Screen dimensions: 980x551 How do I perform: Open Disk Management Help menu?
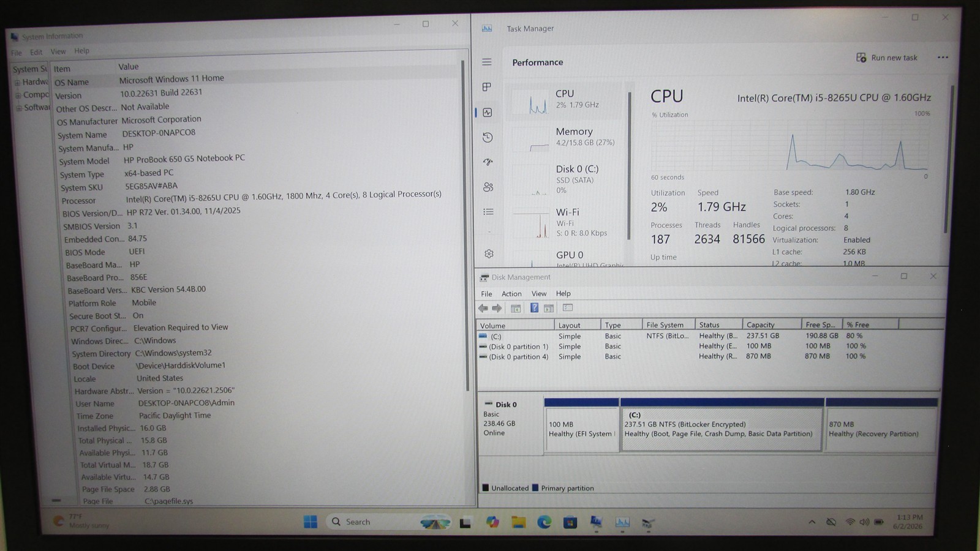pyautogui.click(x=563, y=294)
